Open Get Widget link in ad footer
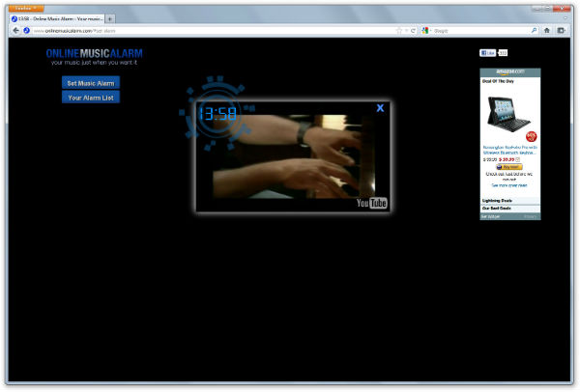Screen dimensions: 580x392 490,216
